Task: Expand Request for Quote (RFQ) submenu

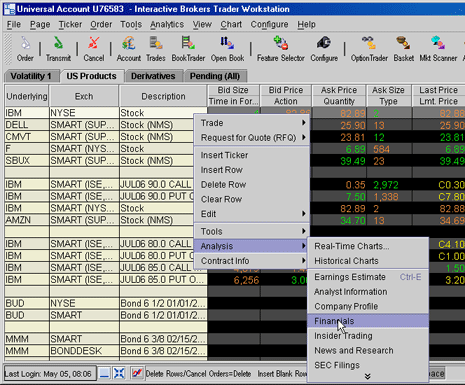Action: coord(252,138)
